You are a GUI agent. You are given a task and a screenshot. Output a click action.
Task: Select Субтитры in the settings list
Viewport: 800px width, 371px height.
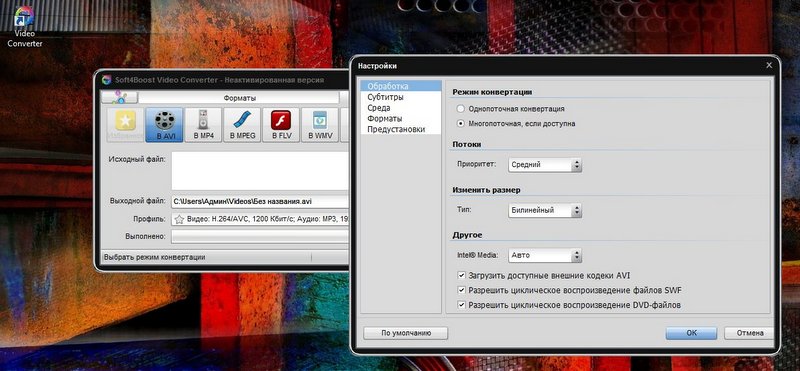pos(401,97)
